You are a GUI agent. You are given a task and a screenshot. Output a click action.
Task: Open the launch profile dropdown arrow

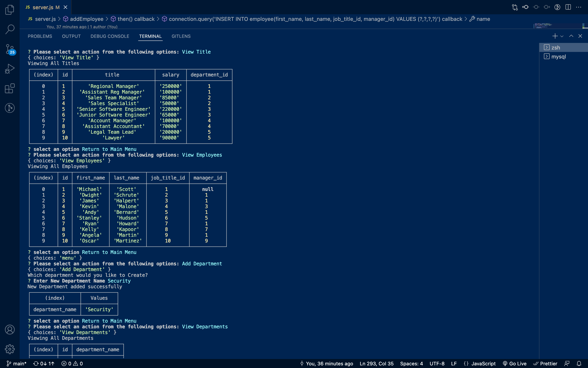(562, 36)
